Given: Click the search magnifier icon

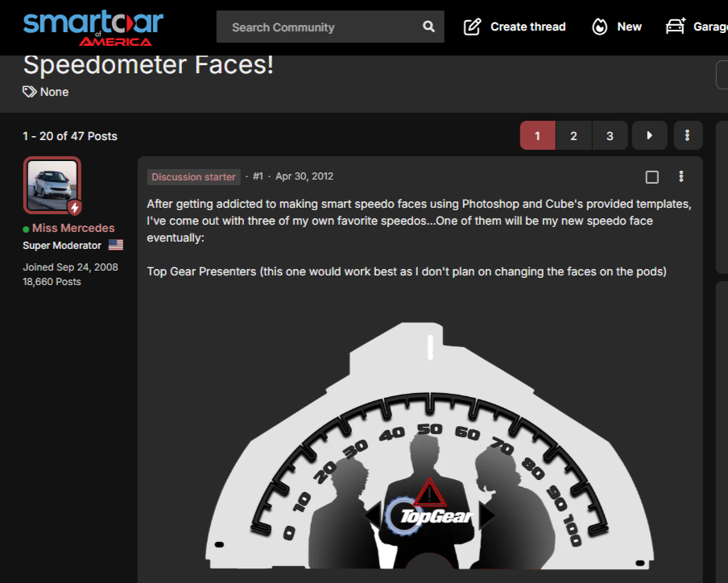Looking at the screenshot, I should point(428,27).
